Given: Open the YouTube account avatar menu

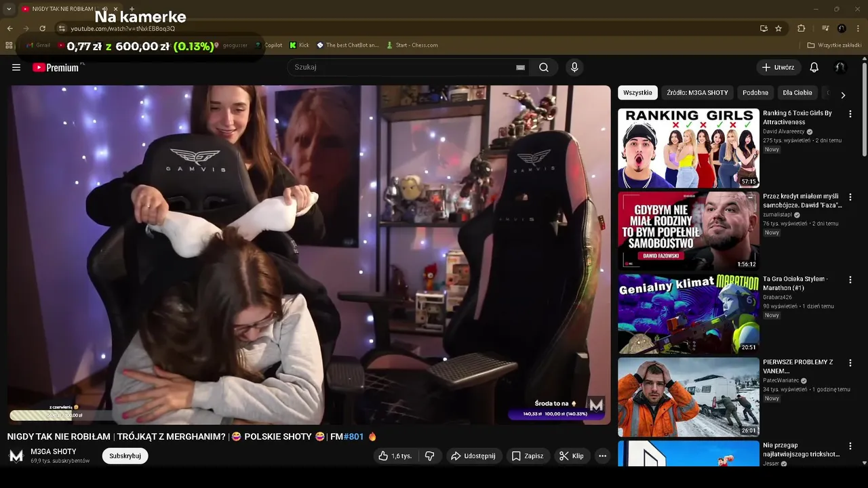Looking at the screenshot, I should pyautogui.click(x=840, y=67).
